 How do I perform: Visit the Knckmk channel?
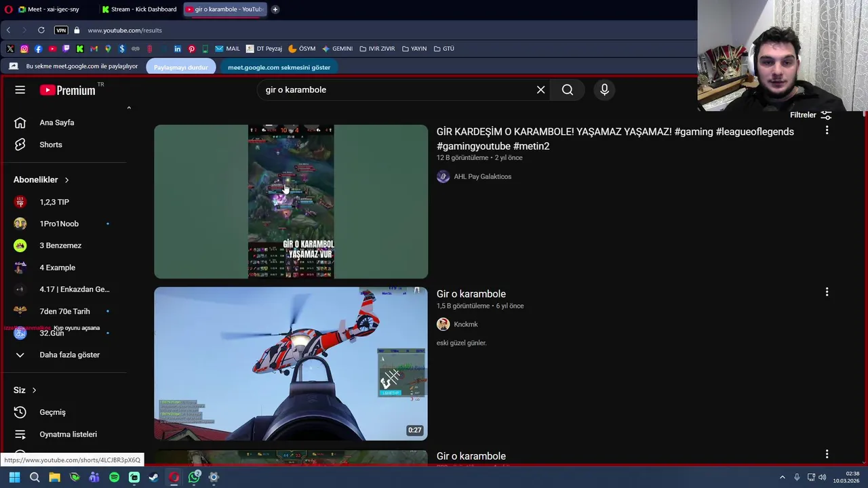[465, 325]
